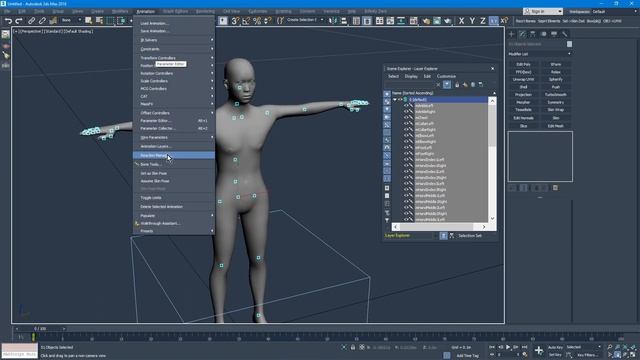This screenshot has height=360, width=640.
Task: Open the Curve Editor toolbar icon
Action: pyautogui.click(x=391, y=21)
